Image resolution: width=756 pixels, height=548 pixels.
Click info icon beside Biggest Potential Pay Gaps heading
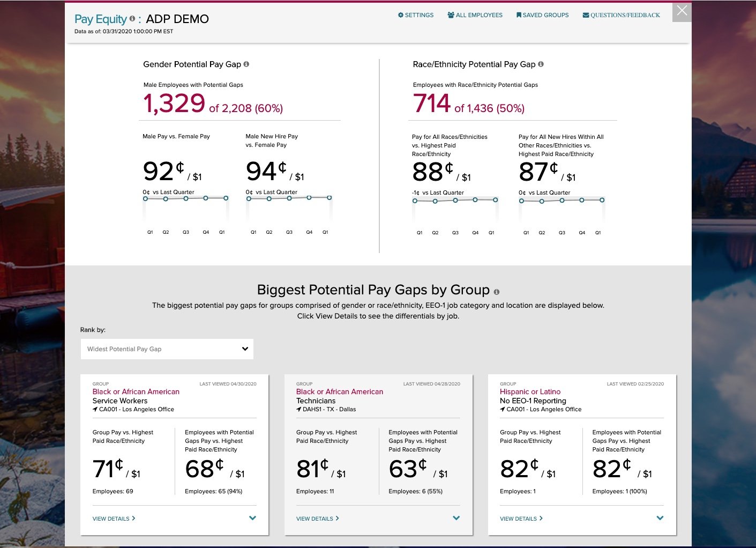tap(497, 292)
